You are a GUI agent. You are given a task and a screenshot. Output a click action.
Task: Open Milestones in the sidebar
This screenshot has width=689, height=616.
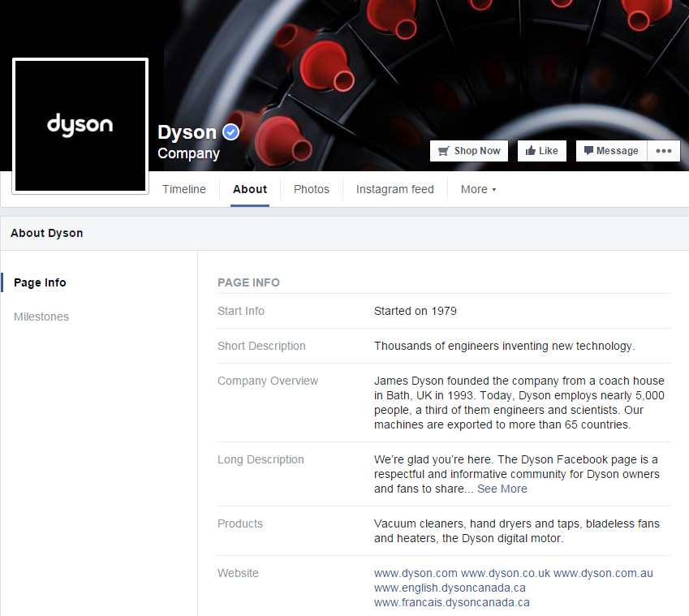coord(41,317)
